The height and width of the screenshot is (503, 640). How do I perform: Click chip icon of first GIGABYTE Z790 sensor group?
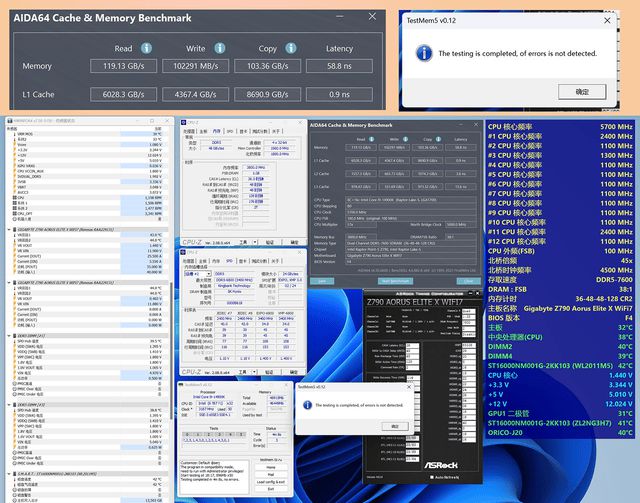pyautogui.click(x=15, y=229)
